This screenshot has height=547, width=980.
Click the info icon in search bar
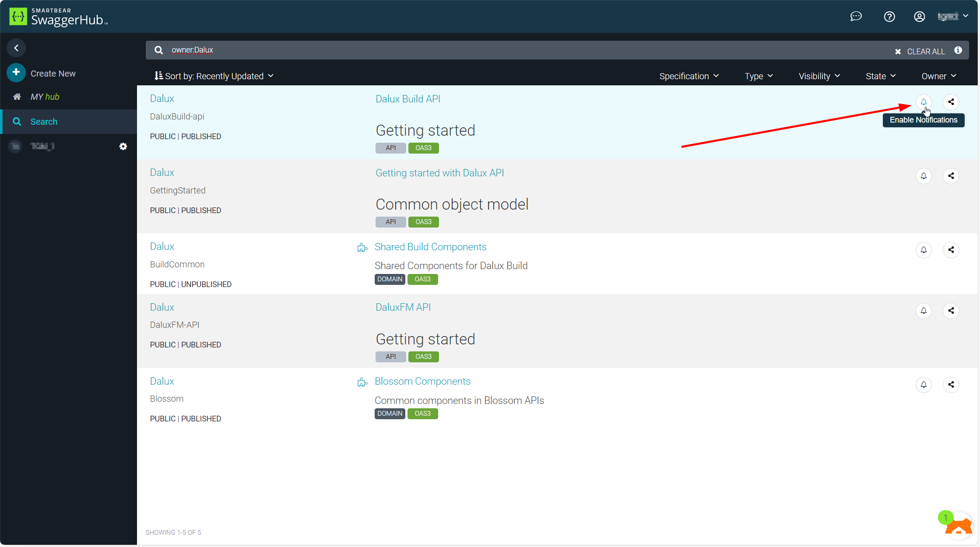pos(958,50)
